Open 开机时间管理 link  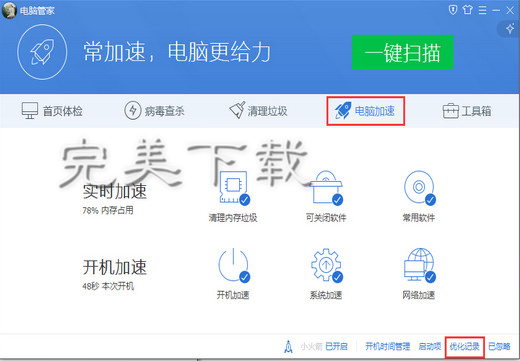point(387,347)
